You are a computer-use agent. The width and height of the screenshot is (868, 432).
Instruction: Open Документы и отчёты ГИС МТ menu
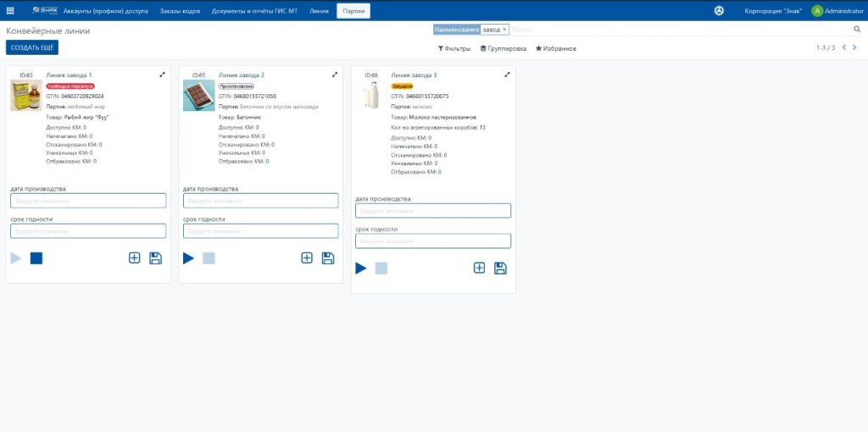(x=254, y=11)
